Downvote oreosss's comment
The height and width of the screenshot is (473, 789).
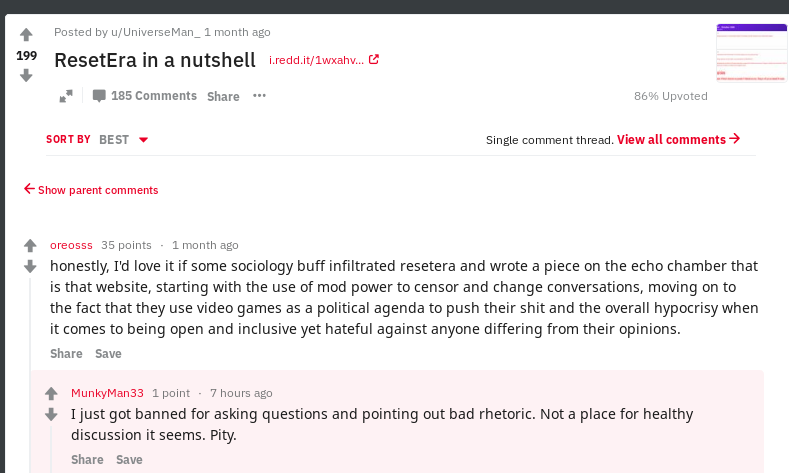30,266
